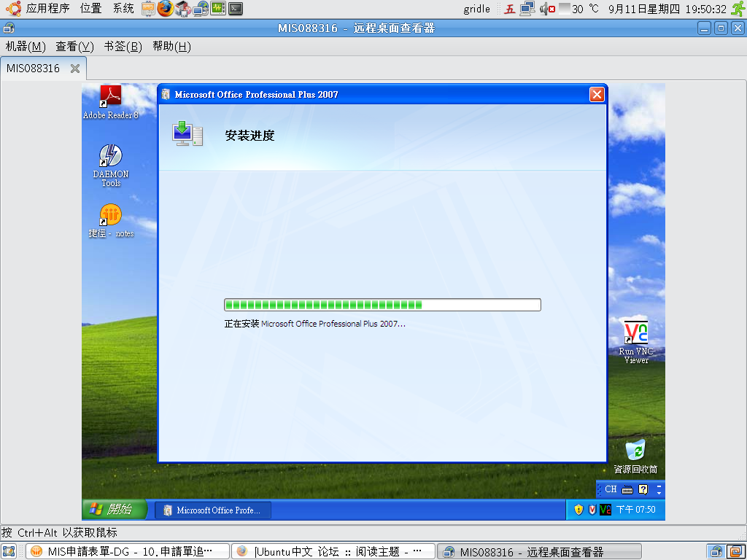
Task: Click the muted volume speaker icon
Action: (547, 9)
